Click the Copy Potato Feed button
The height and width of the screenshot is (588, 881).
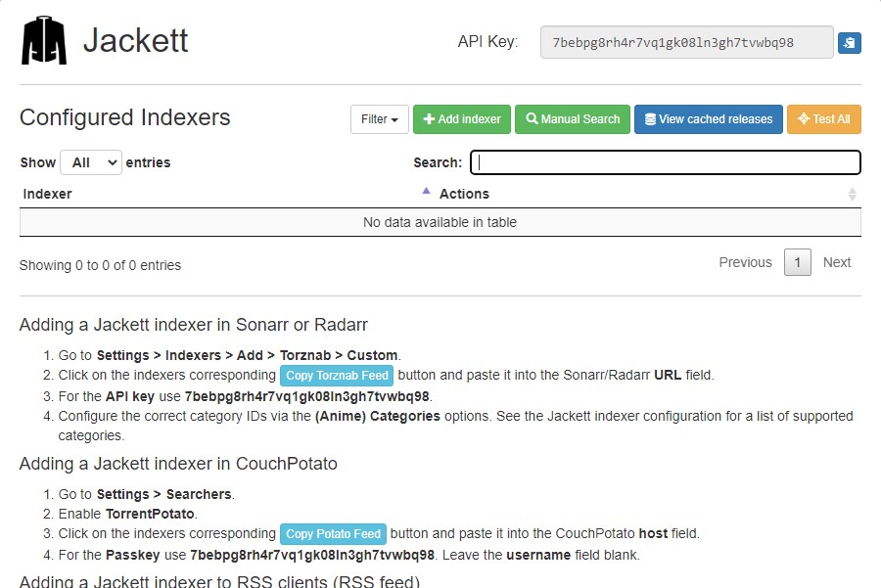333,533
